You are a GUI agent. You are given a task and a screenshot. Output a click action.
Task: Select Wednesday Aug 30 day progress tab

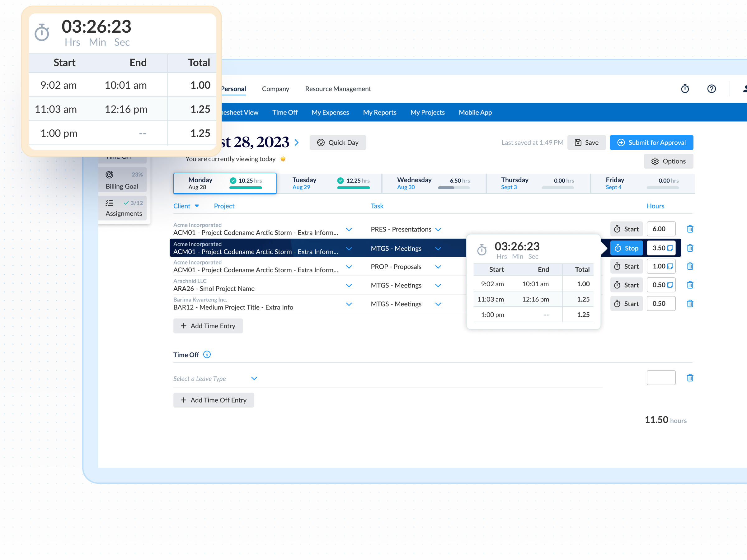click(434, 183)
